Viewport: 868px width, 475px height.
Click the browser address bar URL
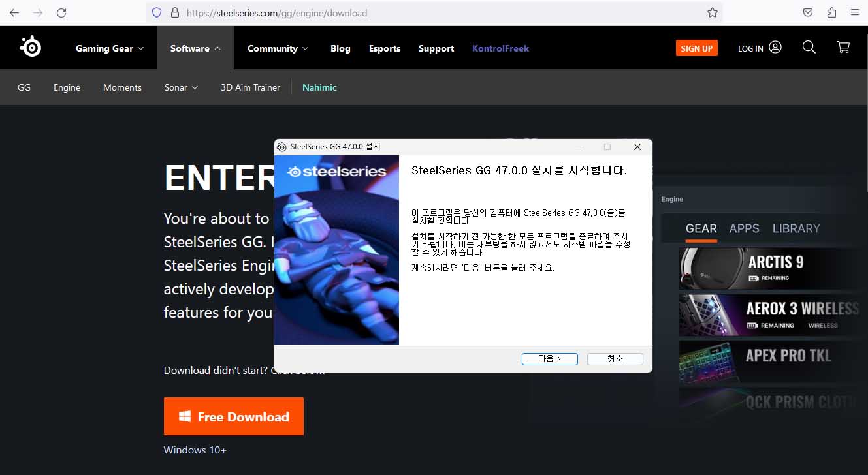tap(277, 12)
